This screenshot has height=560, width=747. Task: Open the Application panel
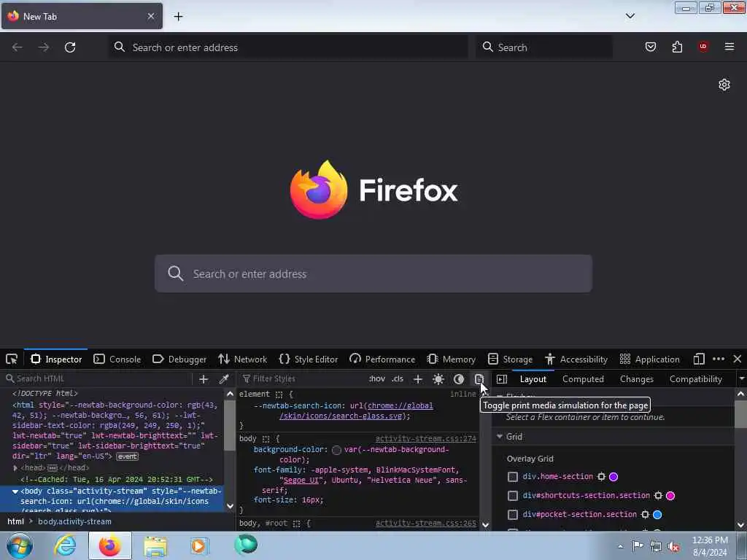pyautogui.click(x=649, y=359)
